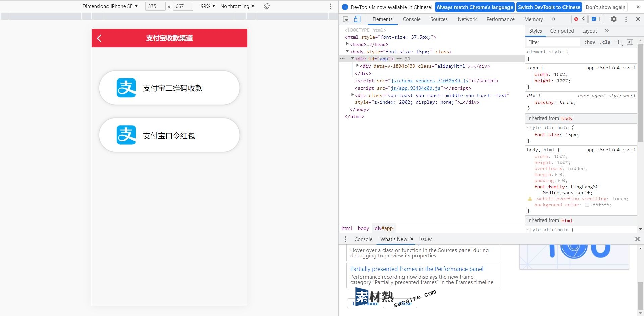Open device toolbar more options menu
The image size is (644, 316).
[331, 6]
